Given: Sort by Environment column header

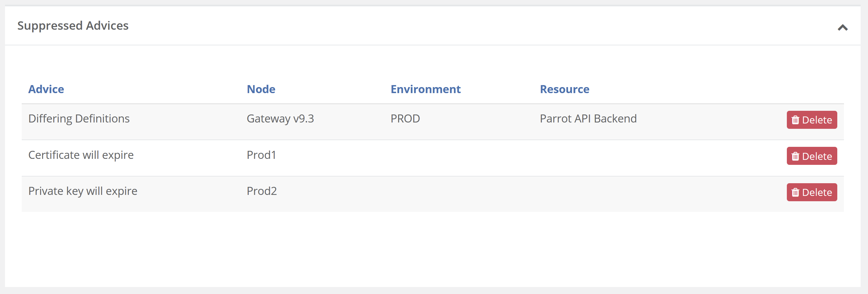Looking at the screenshot, I should [x=425, y=89].
